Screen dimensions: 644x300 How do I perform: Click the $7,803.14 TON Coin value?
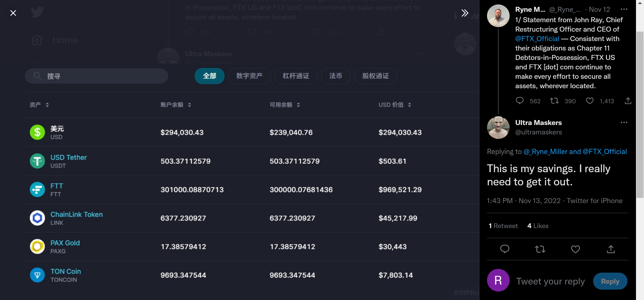pyautogui.click(x=396, y=275)
